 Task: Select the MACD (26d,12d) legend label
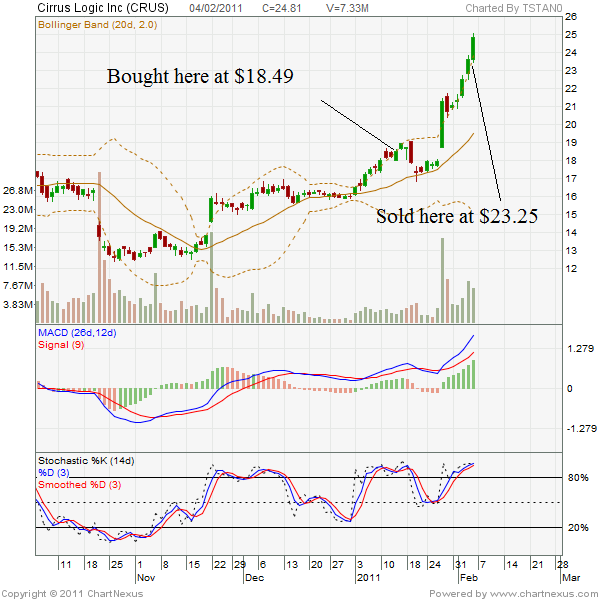(77, 333)
